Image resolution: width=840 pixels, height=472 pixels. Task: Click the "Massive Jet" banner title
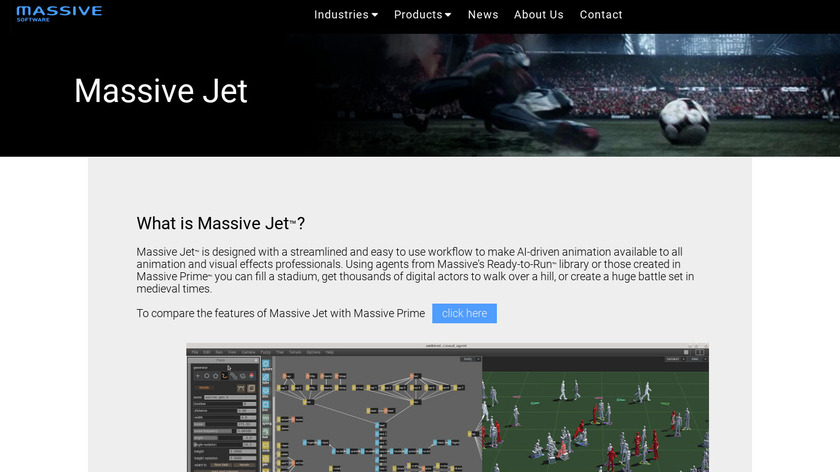(x=161, y=91)
